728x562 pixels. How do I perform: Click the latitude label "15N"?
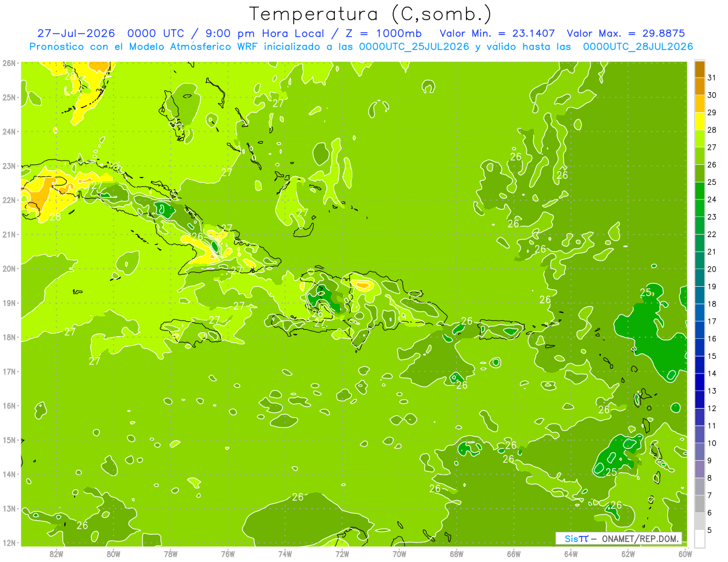[9, 440]
